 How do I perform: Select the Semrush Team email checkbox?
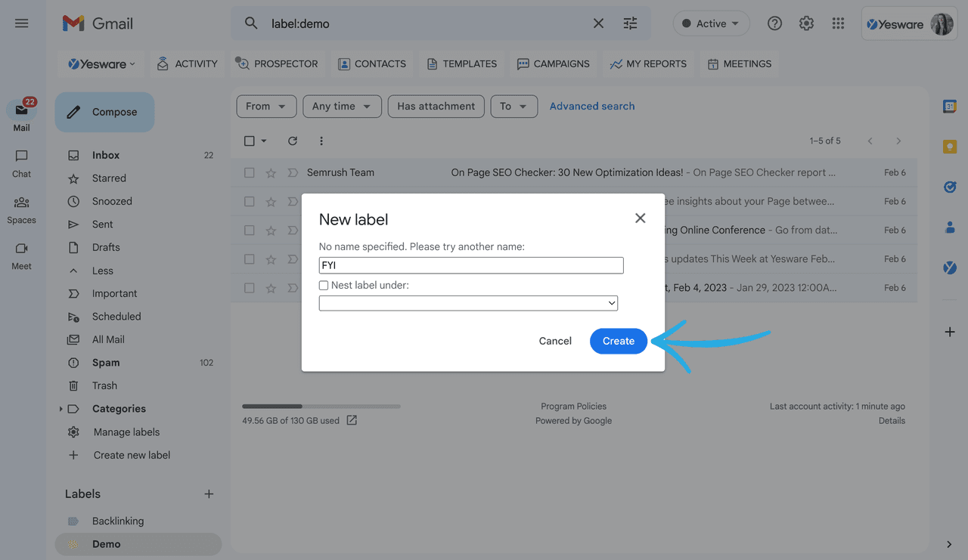tap(249, 172)
